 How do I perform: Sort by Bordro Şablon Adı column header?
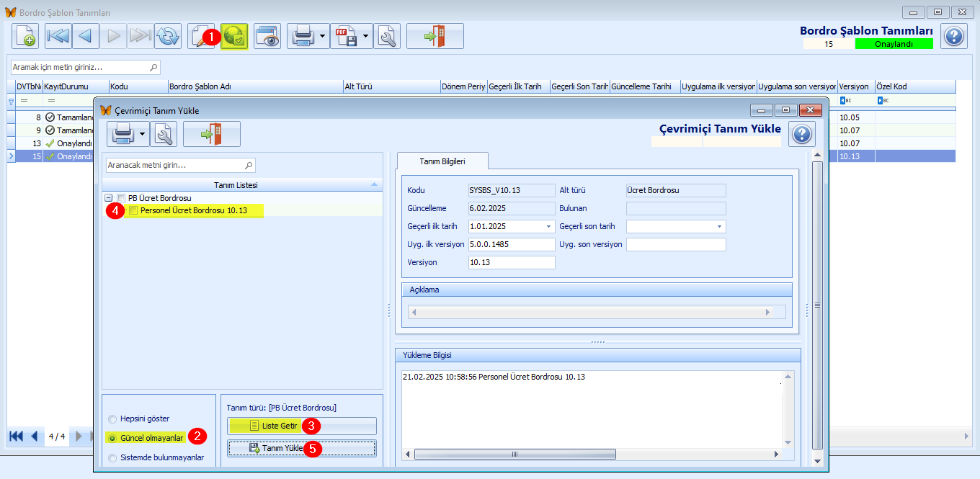pyautogui.click(x=255, y=86)
